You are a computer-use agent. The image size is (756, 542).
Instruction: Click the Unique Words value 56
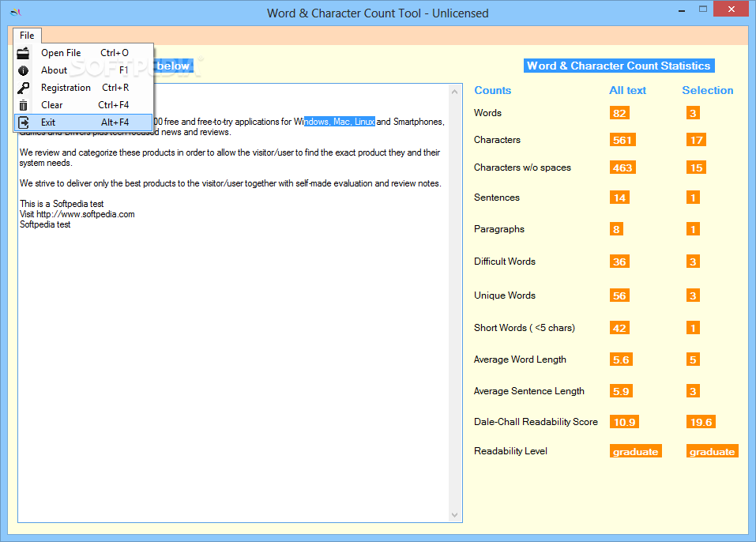pos(619,295)
